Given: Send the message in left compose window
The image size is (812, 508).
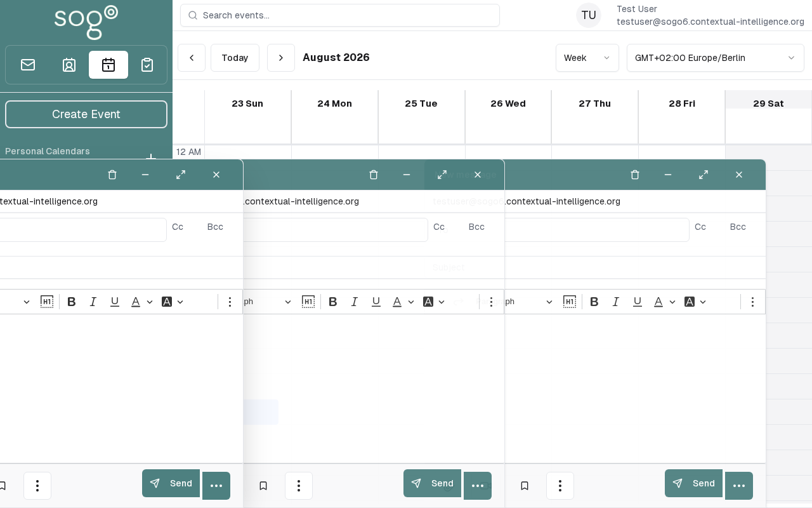Looking at the screenshot, I should [171, 483].
